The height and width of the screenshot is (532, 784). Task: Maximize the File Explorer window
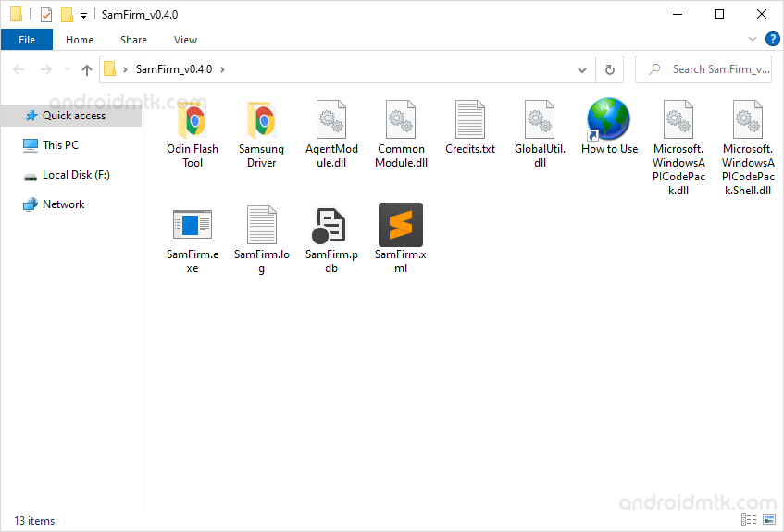719,14
